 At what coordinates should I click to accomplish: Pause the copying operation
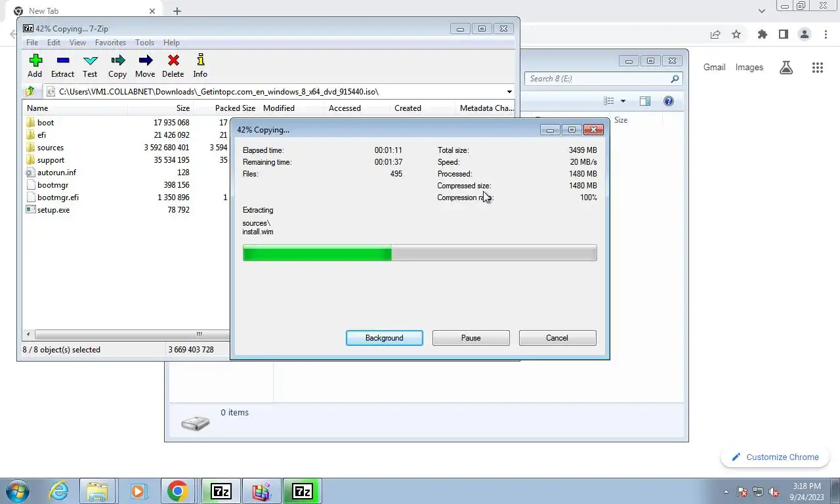pyautogui.click(x=471, y=338)
